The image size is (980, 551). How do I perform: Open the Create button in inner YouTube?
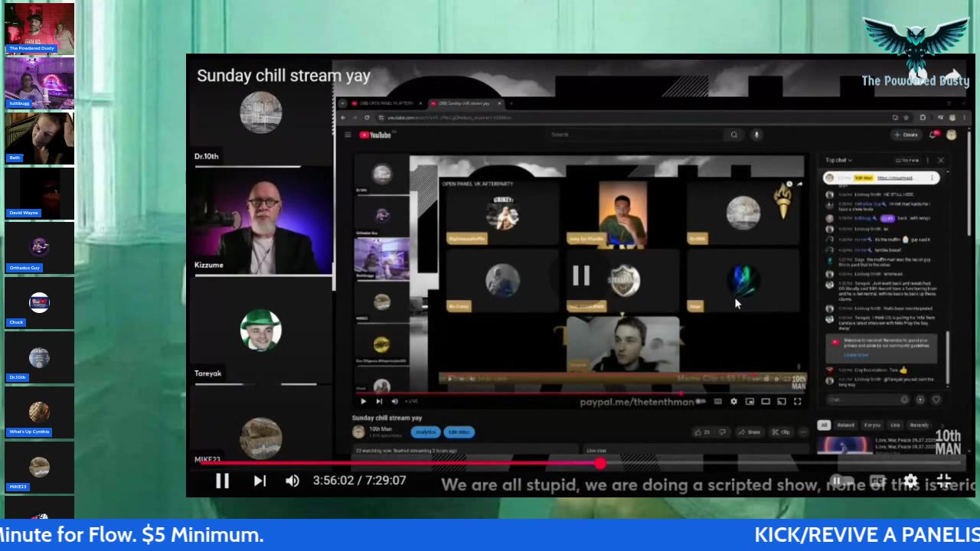click(x=906, y=135)
